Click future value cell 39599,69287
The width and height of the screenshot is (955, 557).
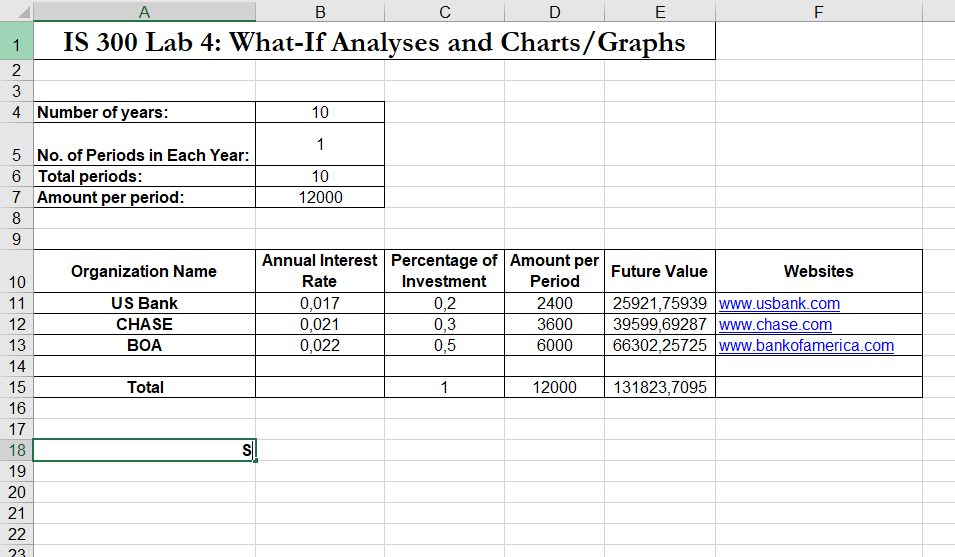tap(660, 324)
